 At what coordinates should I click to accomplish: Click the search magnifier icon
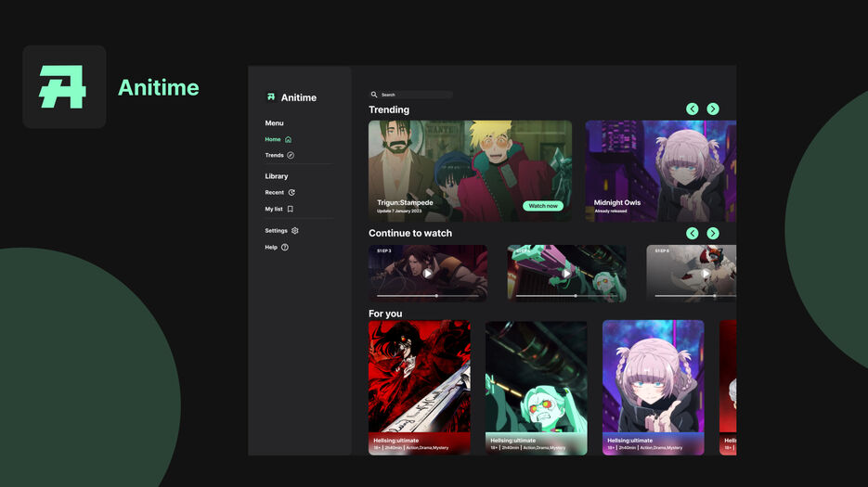coord(374,95)
